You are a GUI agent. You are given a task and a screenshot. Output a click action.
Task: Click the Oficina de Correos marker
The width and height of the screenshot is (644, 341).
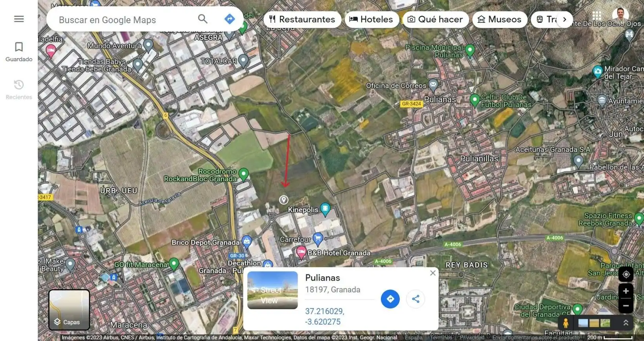pos(433,84)
